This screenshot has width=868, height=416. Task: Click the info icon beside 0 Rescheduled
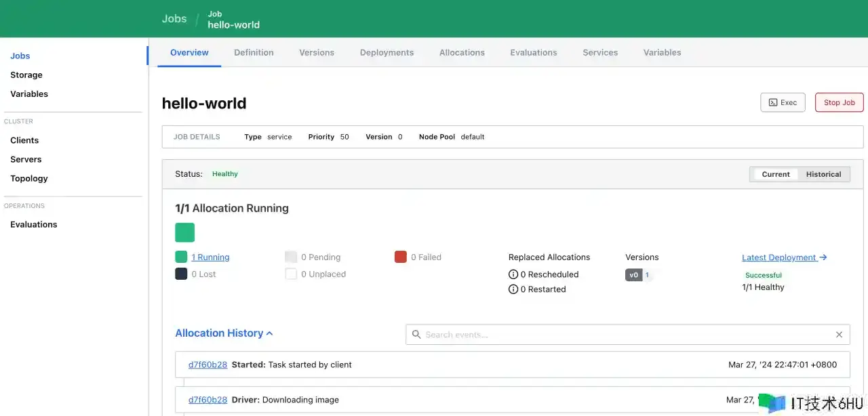pyautogui.click(x=513, y=274)
